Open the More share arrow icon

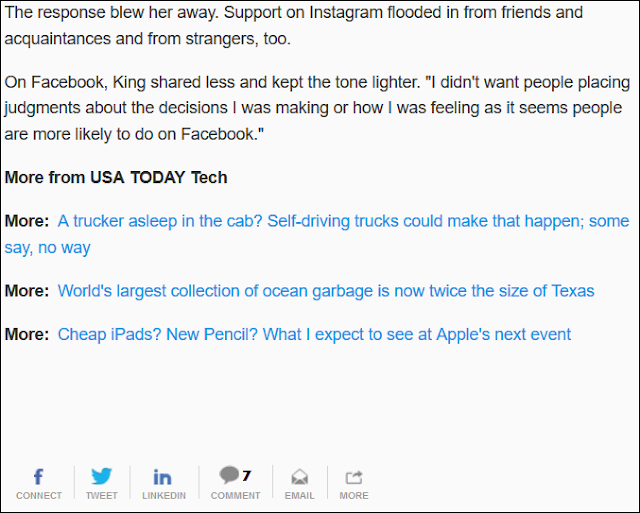pyautogui.click(x=353, y=477)
